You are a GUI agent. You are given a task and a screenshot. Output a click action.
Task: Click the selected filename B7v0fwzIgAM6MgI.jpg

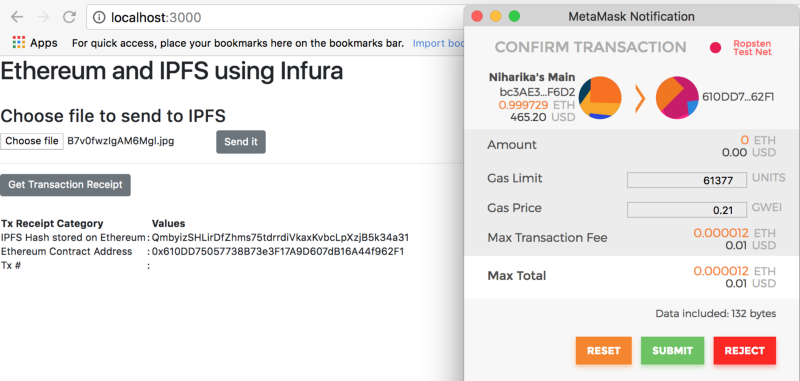pos(121,141)
